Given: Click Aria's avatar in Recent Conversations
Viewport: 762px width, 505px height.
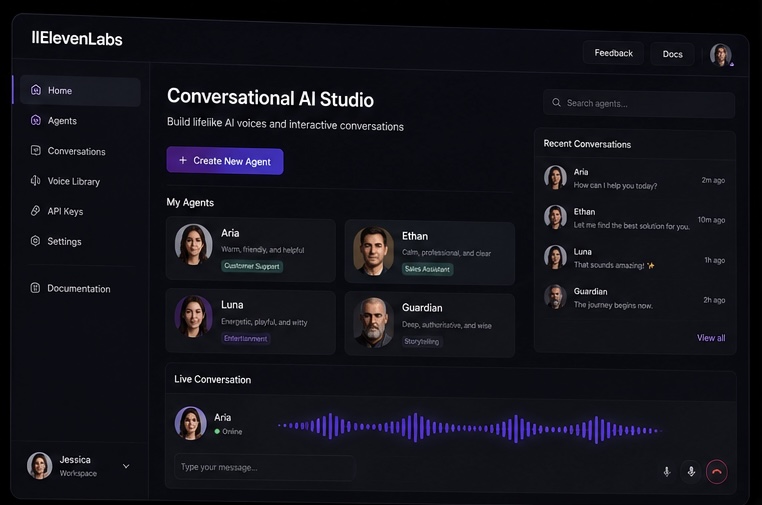Looking at the screenshot, I should (x=555, y=177).
